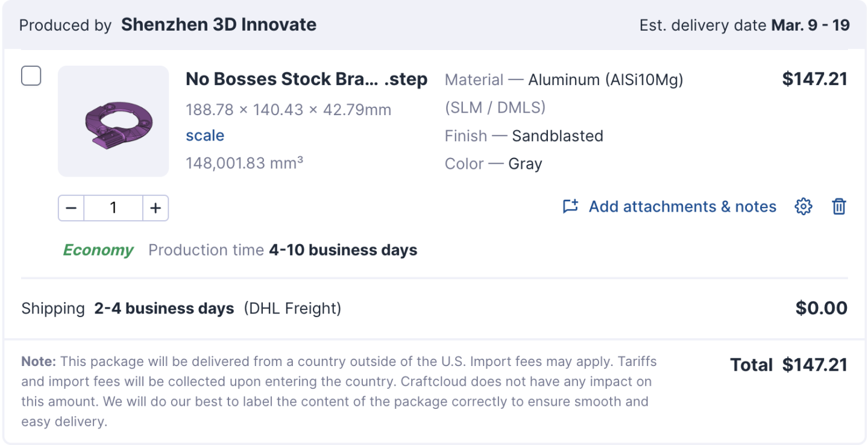This screenshot has width=868, height=445.
Task: Click the quantity input field
Action: point(113,208)
